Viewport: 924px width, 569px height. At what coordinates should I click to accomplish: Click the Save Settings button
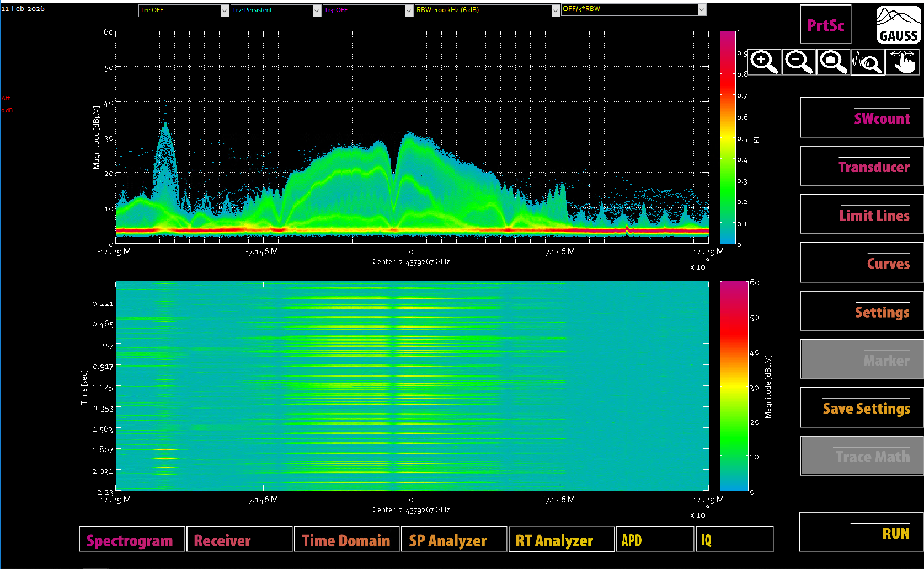coord(861,407)
